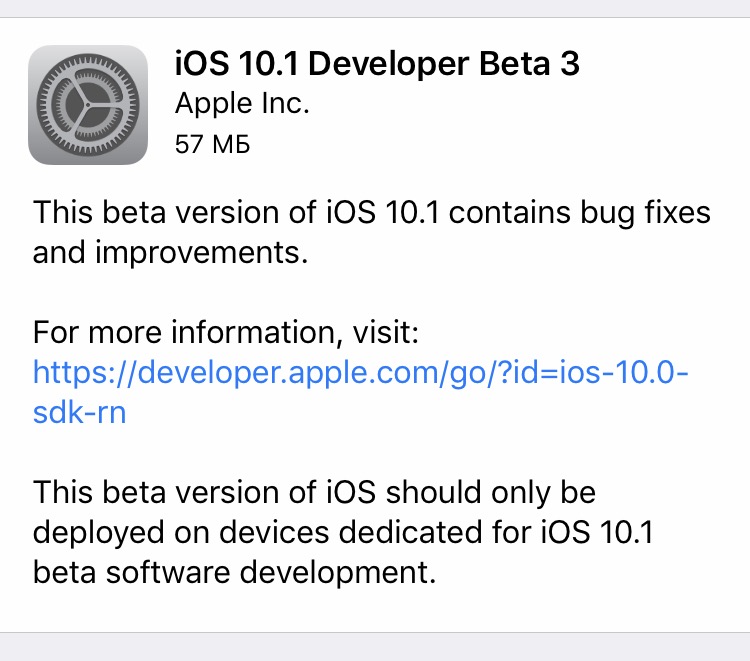Click the "57 МБ" update size label
The width and height of the screenshot is (750, 661).
(x=212, y=144)
